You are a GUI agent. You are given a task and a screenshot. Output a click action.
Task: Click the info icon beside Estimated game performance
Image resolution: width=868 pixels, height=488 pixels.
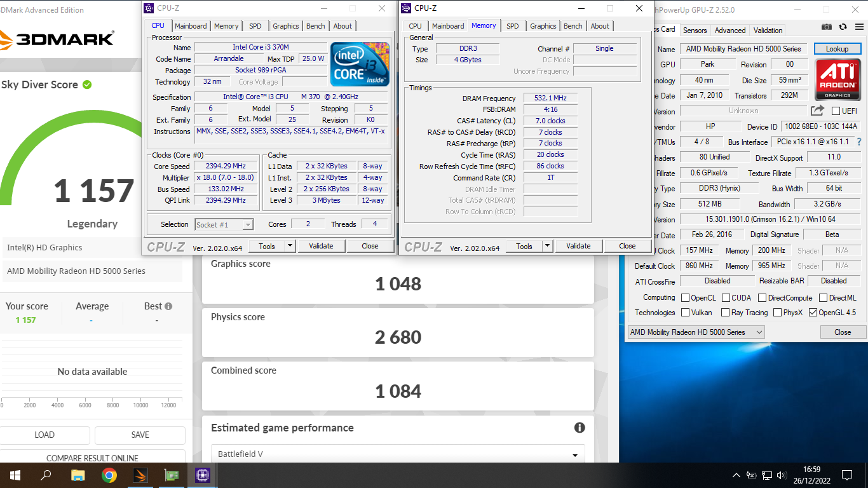point(580,428)
